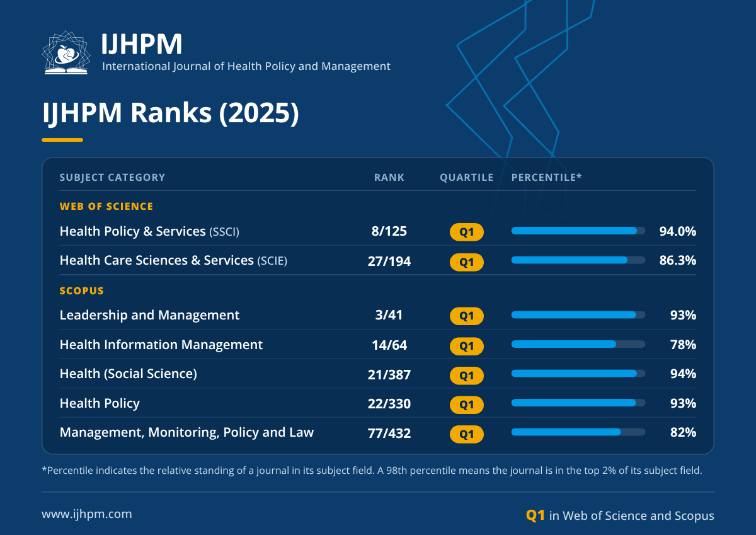Click rank value 3/41
Screen dimensions: 756x535
(389, 315)
